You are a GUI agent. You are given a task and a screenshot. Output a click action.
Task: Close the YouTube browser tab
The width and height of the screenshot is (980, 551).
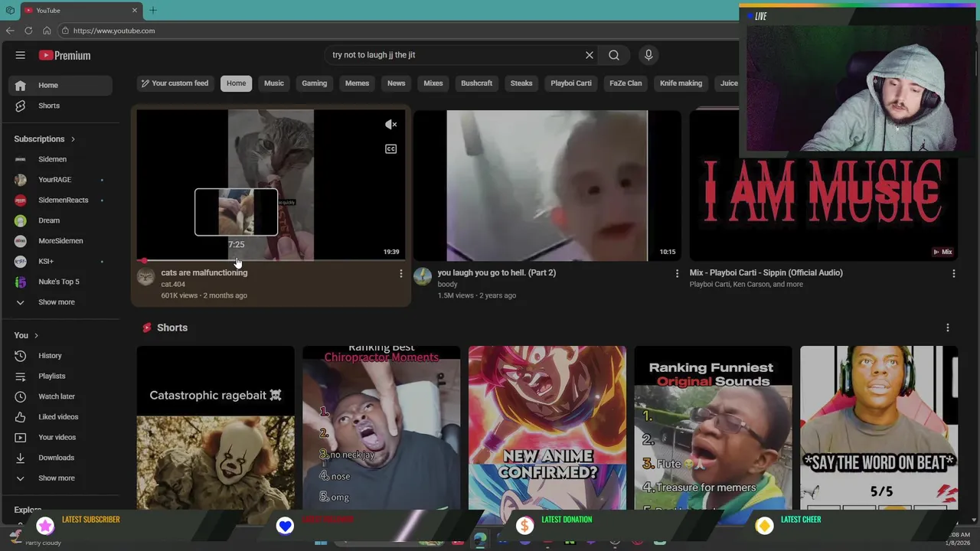[x=135, y=10]
